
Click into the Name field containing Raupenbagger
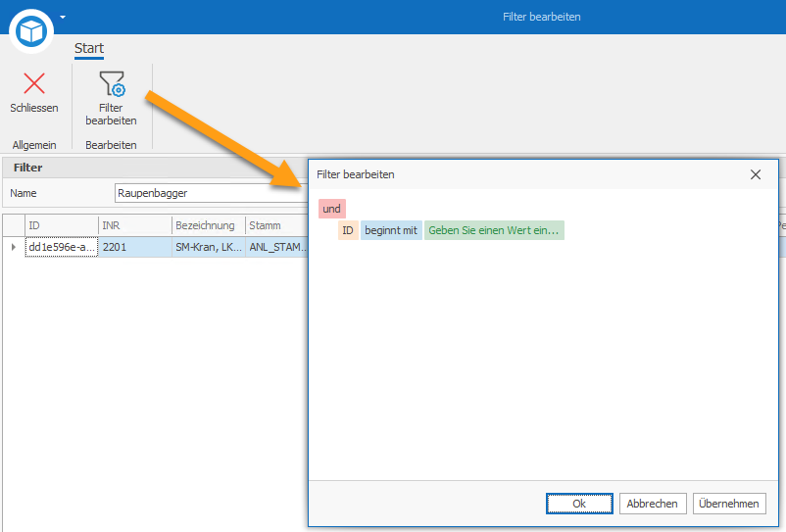click(211, 193)
